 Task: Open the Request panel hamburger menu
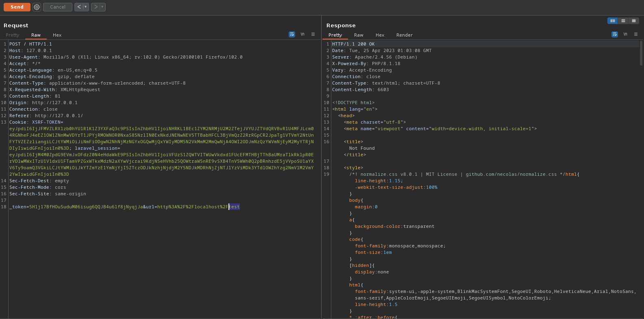(x=313, y=34)
